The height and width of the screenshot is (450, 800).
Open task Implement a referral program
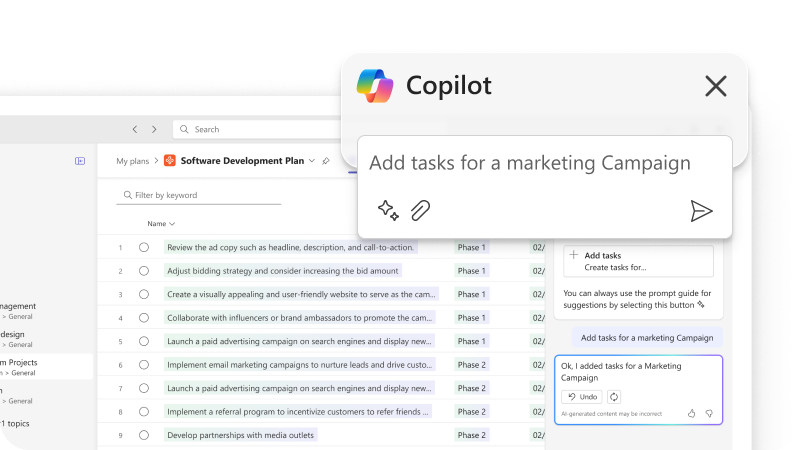[298, 412]
